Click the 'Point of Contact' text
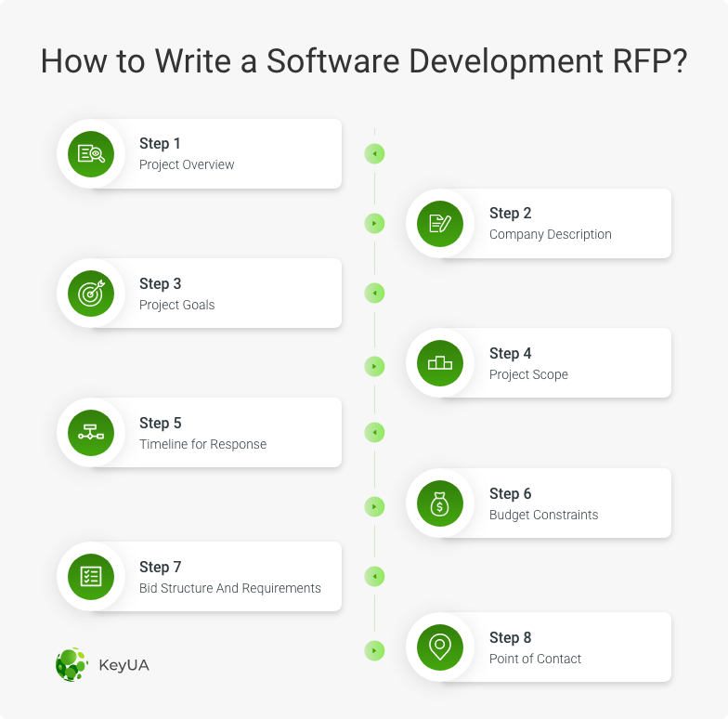Image resolution: width=728 pixels, height=719 pixels. (535, 660)
